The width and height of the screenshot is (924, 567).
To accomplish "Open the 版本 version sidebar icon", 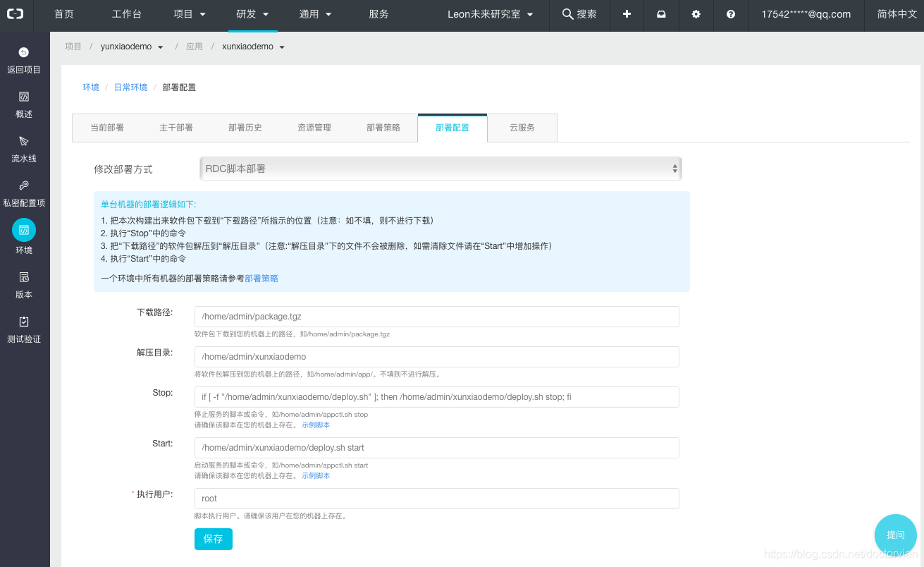I will coord(24,277).
